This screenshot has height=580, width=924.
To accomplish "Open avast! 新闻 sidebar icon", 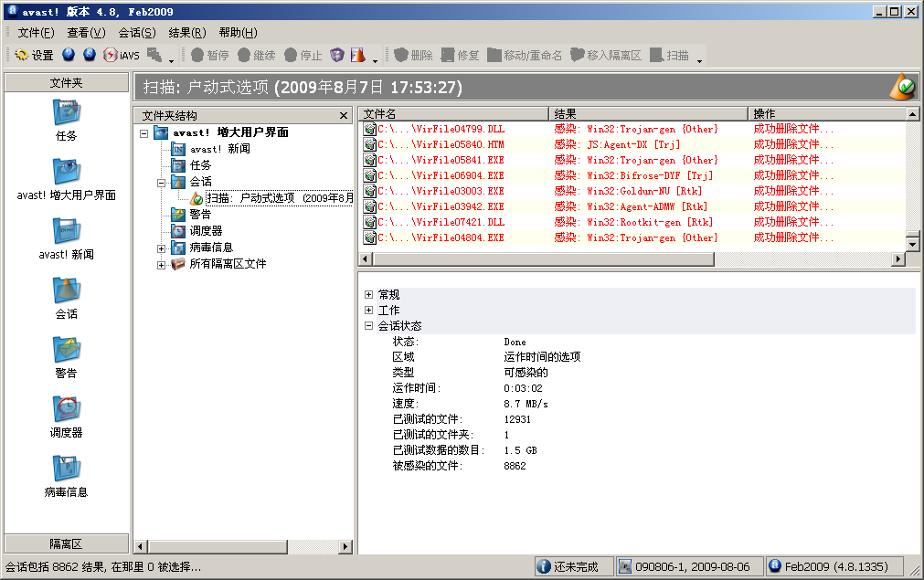I will [x=66, y=239].
